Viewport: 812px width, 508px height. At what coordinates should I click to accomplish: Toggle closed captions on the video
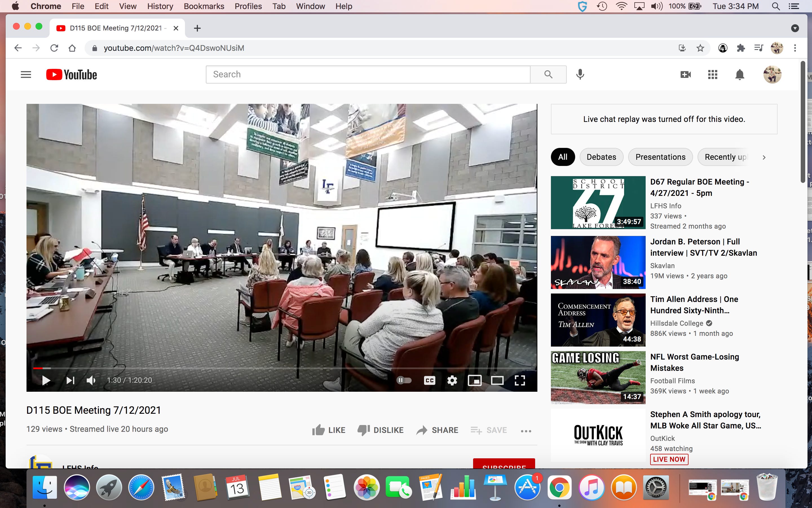coord(429,380)
